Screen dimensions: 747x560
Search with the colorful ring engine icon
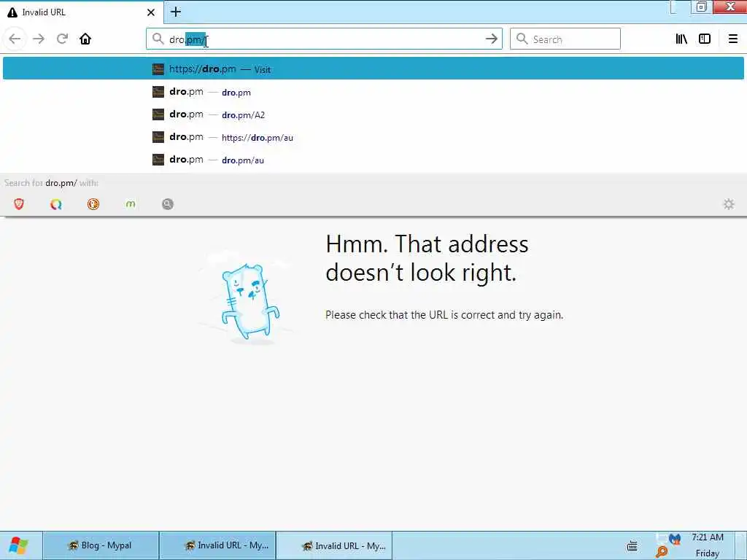coord(56,204)
